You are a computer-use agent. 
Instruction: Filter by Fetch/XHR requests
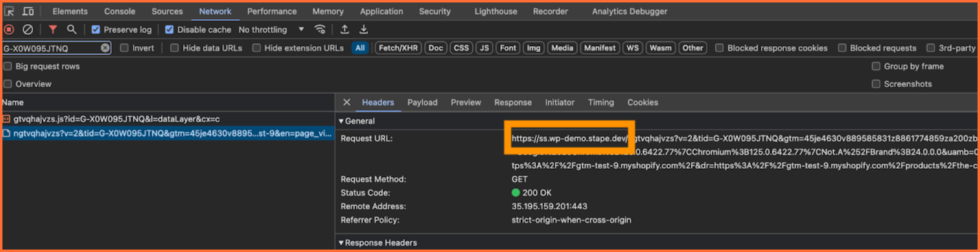398,48
